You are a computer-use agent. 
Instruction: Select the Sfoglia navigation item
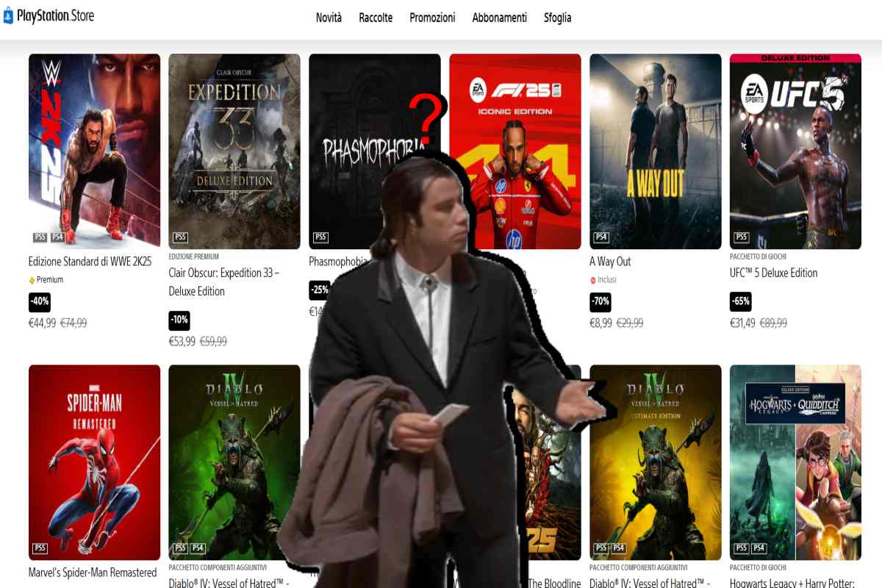pyautogui.click(x=557, y=18)
